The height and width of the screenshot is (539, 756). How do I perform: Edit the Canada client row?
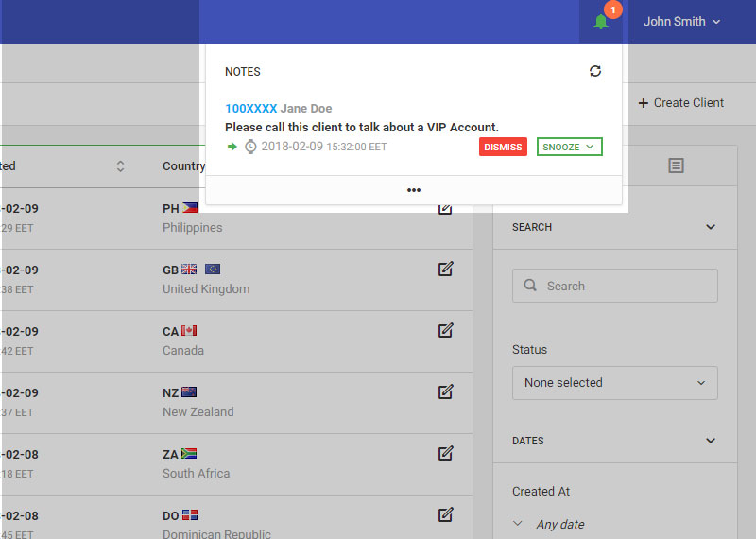[x=446, y=330]
